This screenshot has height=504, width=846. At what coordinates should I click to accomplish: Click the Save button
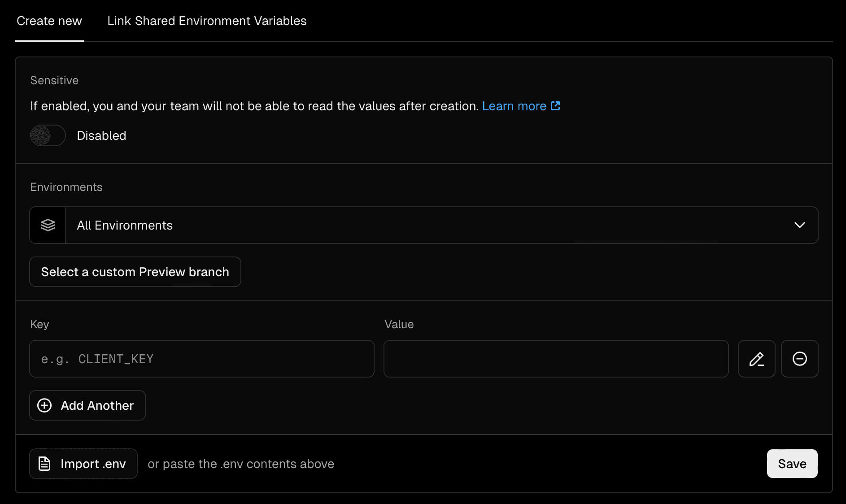pyautogui.click(x=792, y=464)
